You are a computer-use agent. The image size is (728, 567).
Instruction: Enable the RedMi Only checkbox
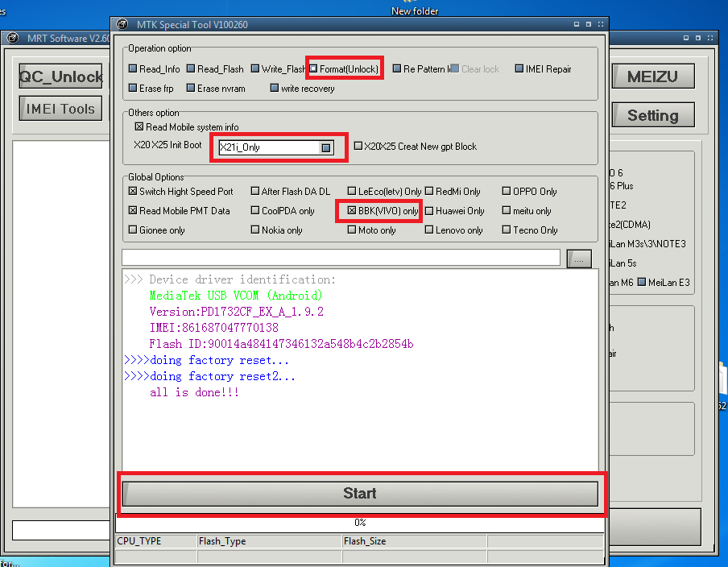click(429, 191)
